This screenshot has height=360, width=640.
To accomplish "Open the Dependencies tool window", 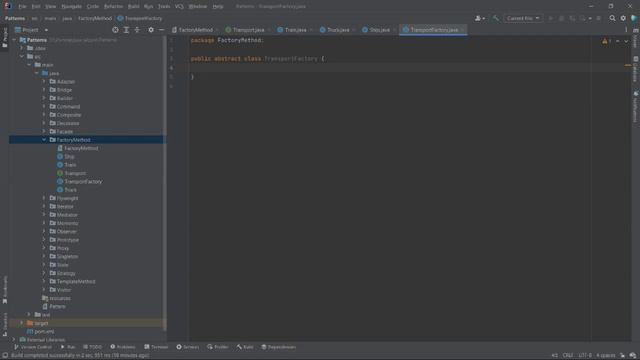I will [x=278, y=347].
